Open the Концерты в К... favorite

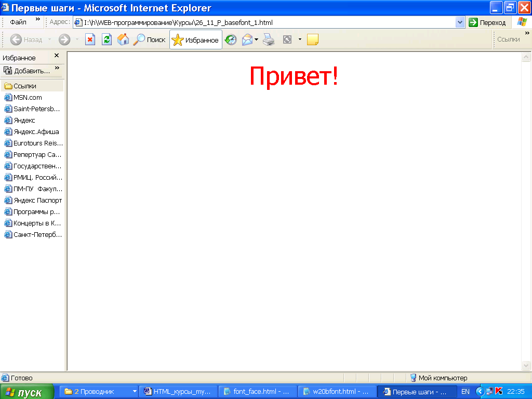click(x=33, y=223)
